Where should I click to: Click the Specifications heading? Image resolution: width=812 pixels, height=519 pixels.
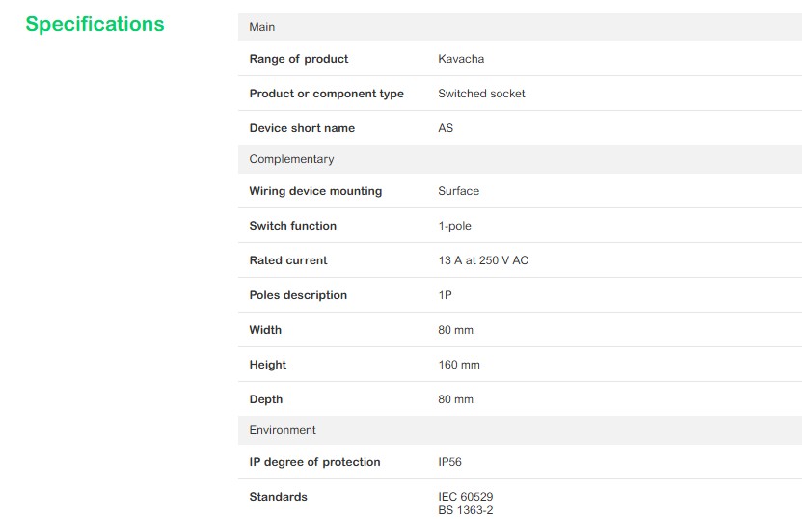pyautogui.click(x=95, y=24)
